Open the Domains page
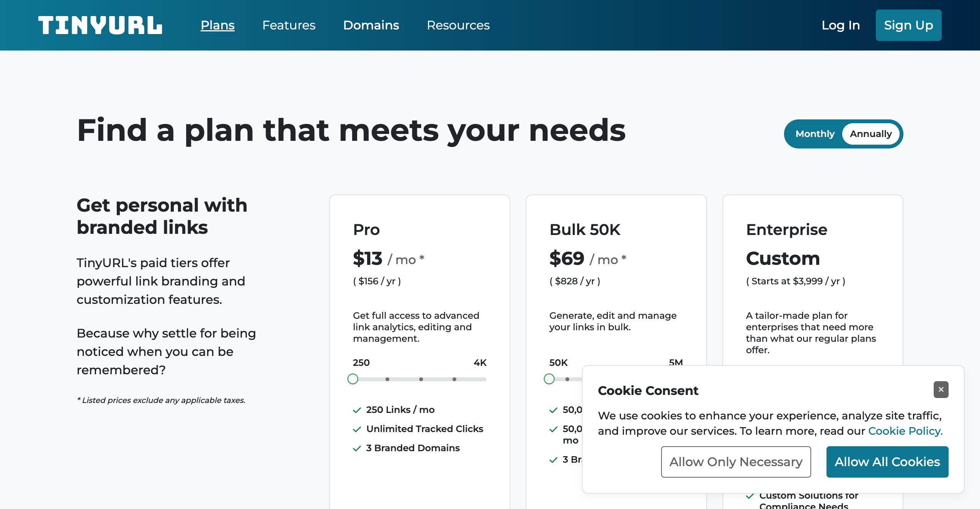980x509 pixels. pyautogui.click(x=371, y=25)
